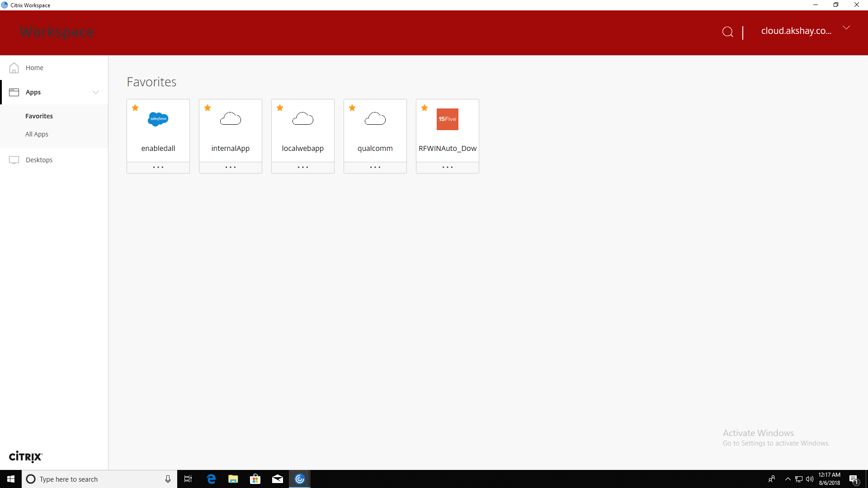The image size is (868, 488).
Task: Expand the enabledall details ellipsis
Action: pos(158,167)
